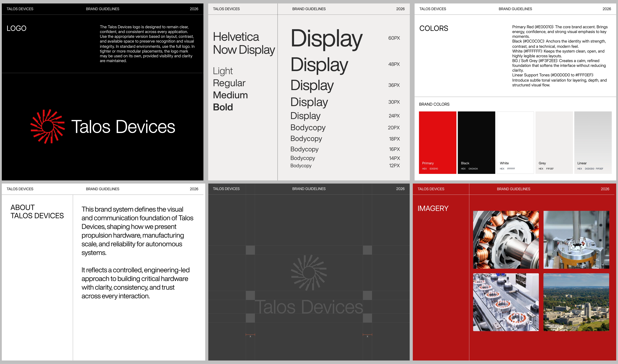Click the "Linear" swatch name label
The width and height of the screenshot is (618, 364).
pyautogui.click(x=582, y=163)
